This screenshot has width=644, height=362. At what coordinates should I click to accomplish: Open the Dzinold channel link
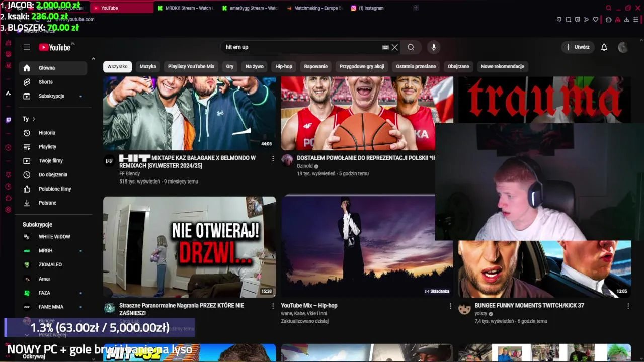click(x=305, y=166)
